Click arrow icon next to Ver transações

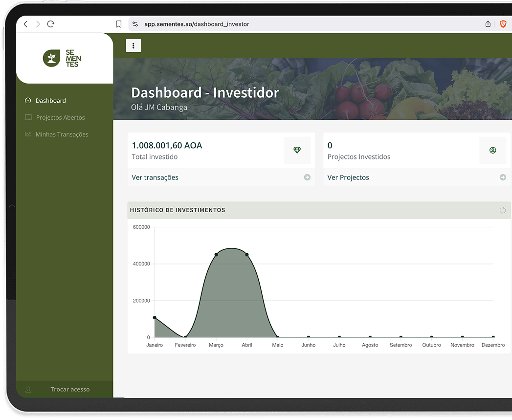[x=307, y=177]
